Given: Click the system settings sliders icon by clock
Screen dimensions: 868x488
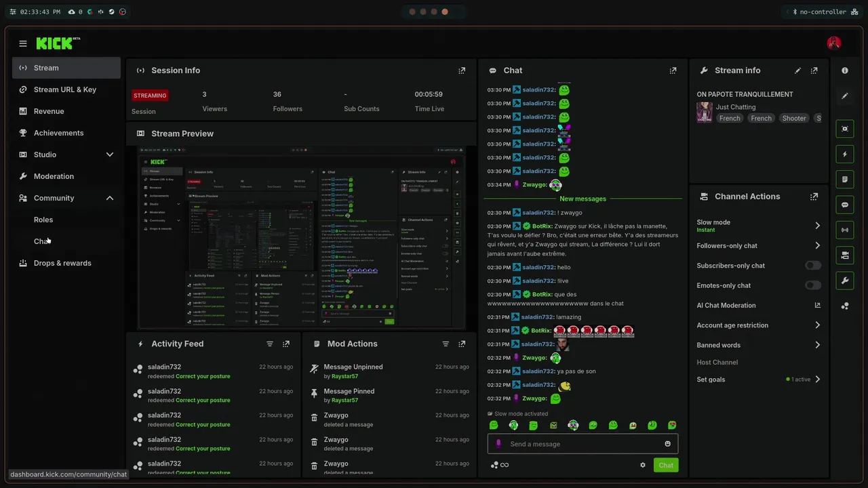Looking at the screenshot, I should tap(12, 12).
